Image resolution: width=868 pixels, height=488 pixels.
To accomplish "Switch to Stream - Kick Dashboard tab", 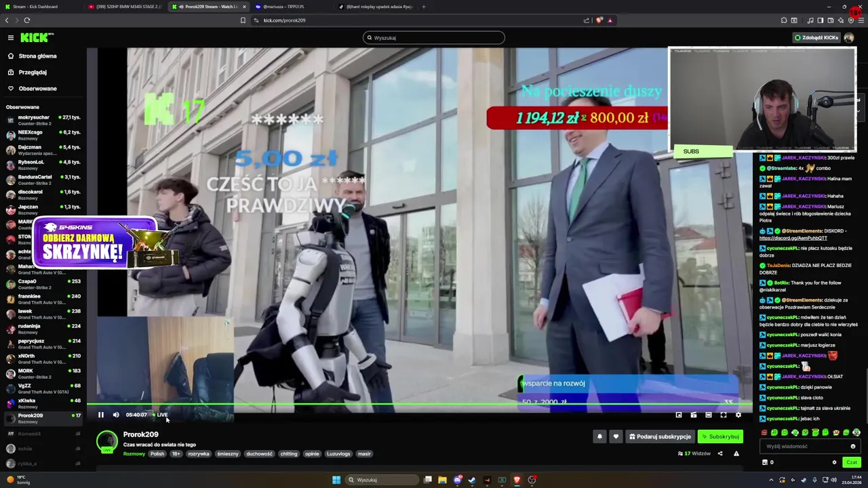I will pyautogui.click(x=41, y=7).
